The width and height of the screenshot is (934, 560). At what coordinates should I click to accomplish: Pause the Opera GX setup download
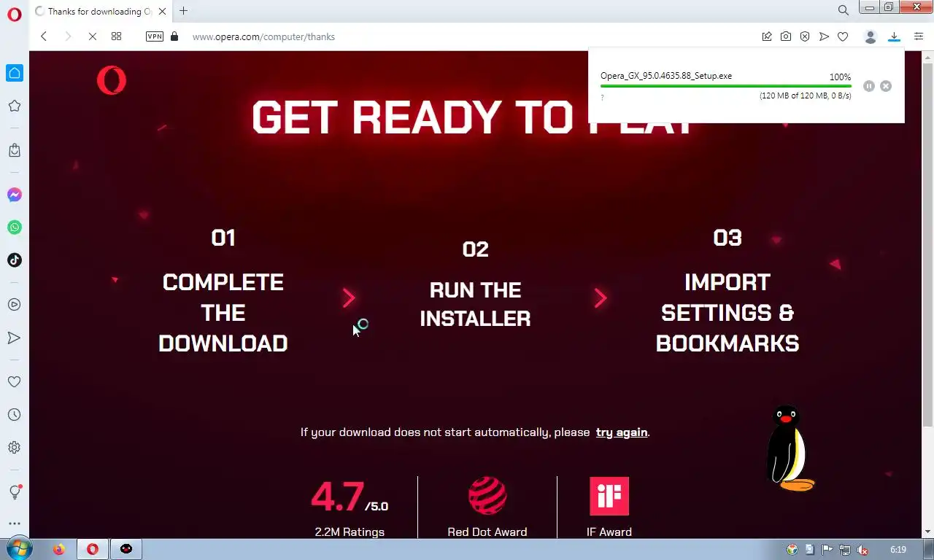pos(868,86)
